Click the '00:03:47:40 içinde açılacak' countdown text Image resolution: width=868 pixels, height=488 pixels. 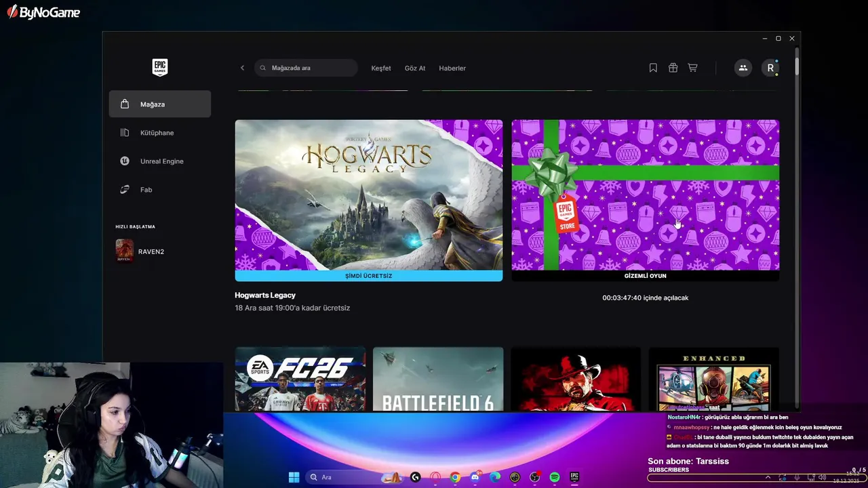click(x=646, y=298)
